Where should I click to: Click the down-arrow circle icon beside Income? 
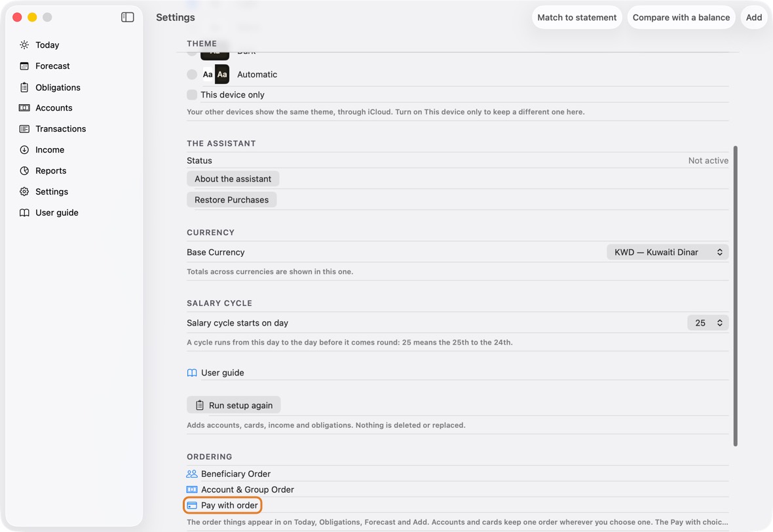click(x=24, y=150)
